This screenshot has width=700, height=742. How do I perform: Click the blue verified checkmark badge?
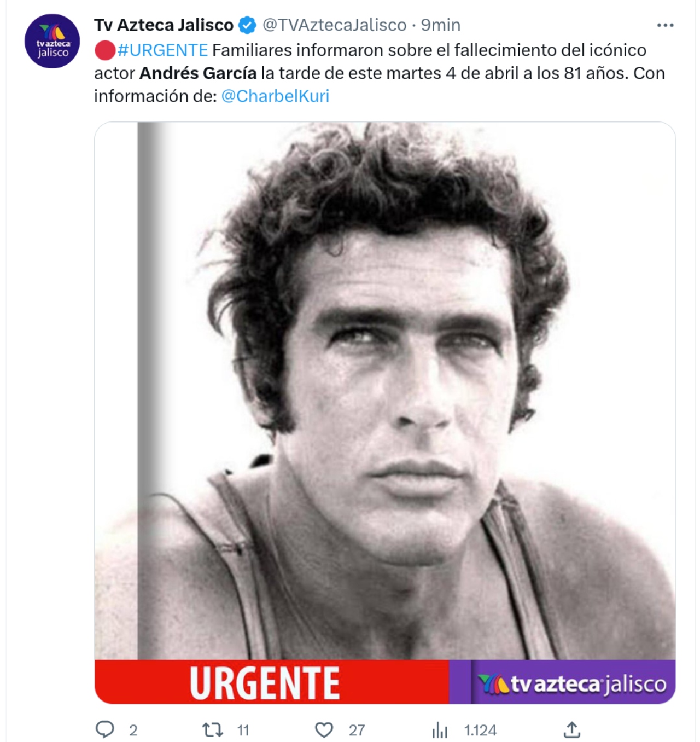point(248,25)
